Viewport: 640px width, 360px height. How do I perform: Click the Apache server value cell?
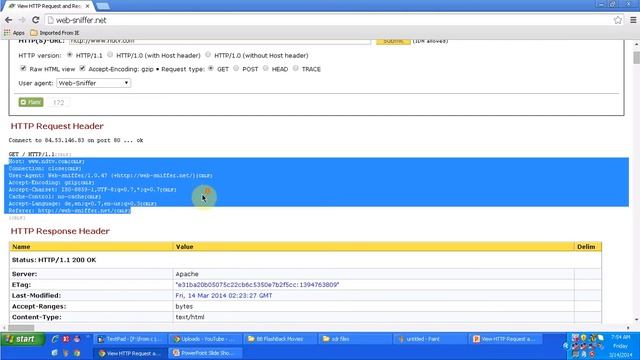[373, 274]
